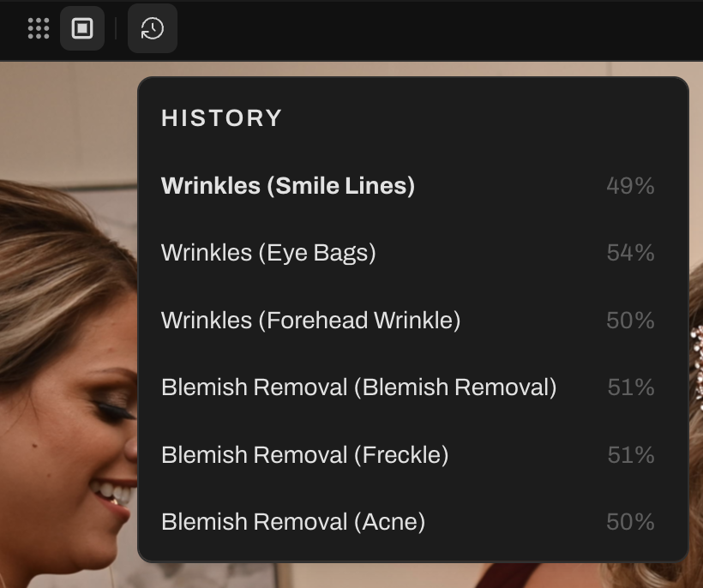Image resolution: width=703 pixels, height=588 pixels.
Task: Click 51% next to Blemish Removal (Blemish Removal)
Action: click(630, 387)
